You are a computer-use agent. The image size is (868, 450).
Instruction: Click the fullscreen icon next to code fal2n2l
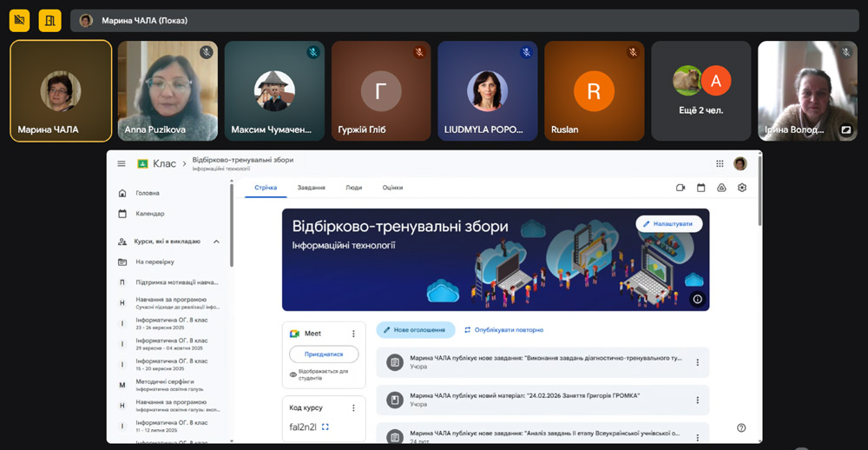click(x=325, y=427)
